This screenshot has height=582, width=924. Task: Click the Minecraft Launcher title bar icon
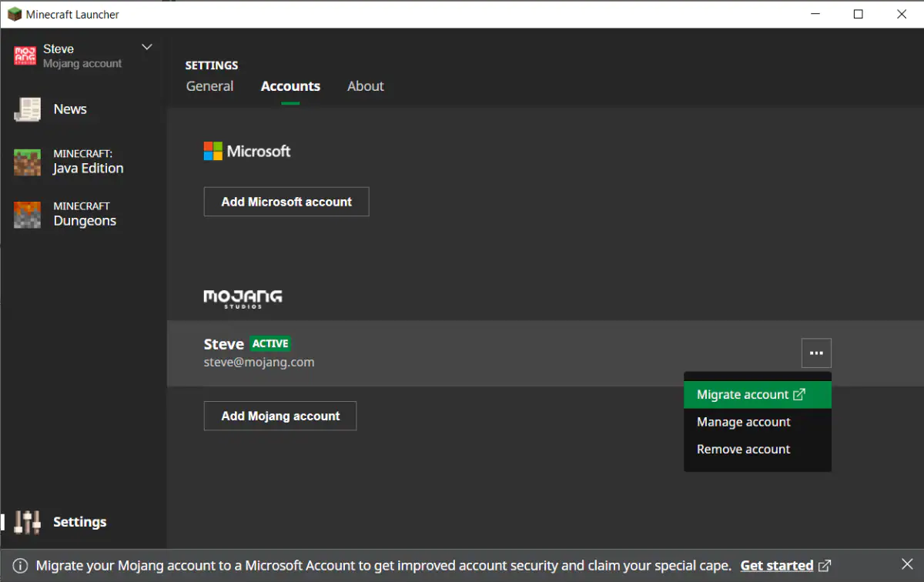15,14
